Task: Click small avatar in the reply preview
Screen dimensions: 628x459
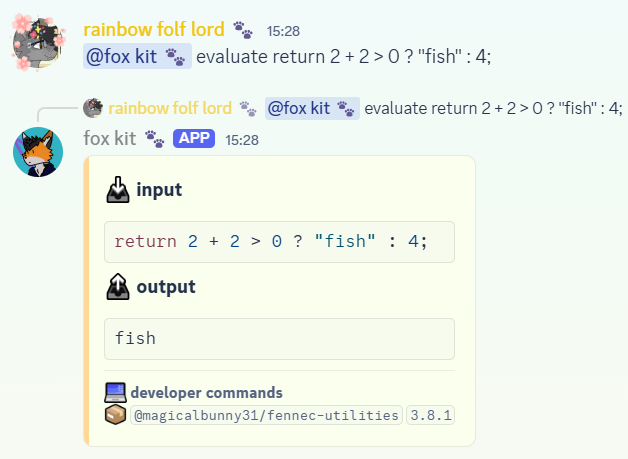Action: [x=93, y=108]
